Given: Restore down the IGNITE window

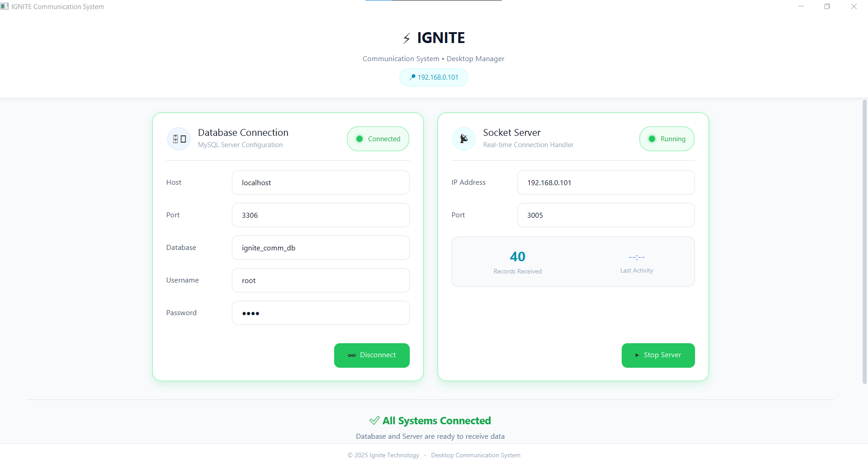Looking at the screenshot, I should (827, 6).
